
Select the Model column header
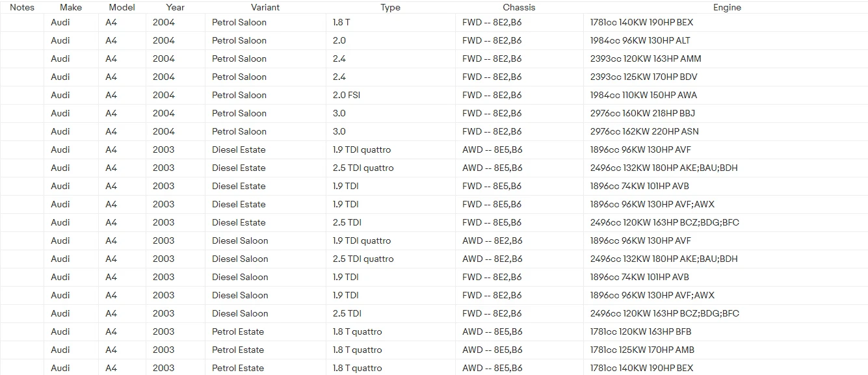122,7
